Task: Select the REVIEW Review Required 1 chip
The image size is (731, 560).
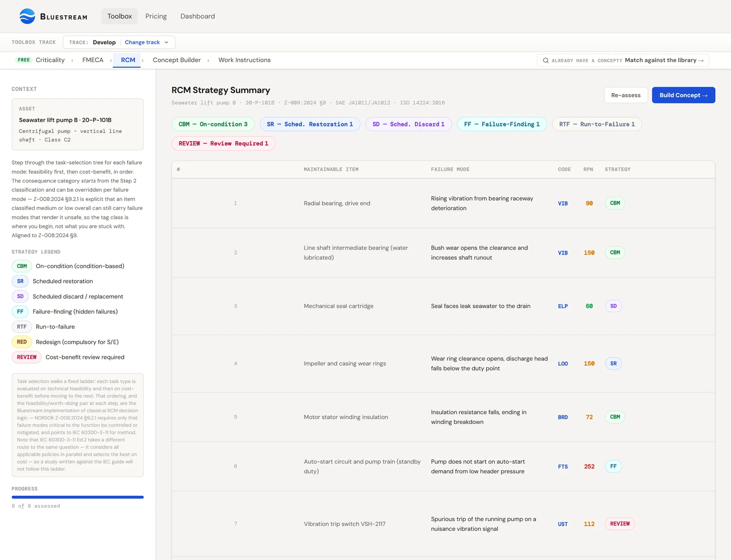Action: tap(223, 143)
